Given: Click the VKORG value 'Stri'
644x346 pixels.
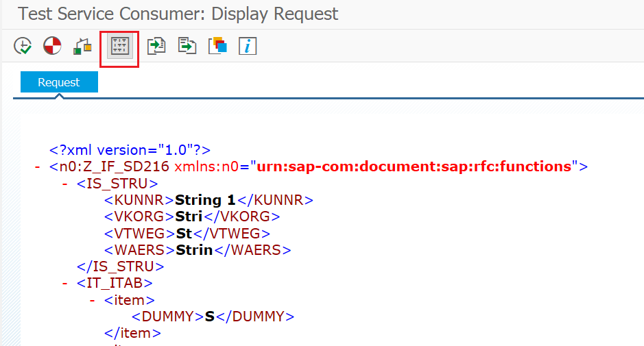Looking at the screenshot, I should (x=189, y=217).
